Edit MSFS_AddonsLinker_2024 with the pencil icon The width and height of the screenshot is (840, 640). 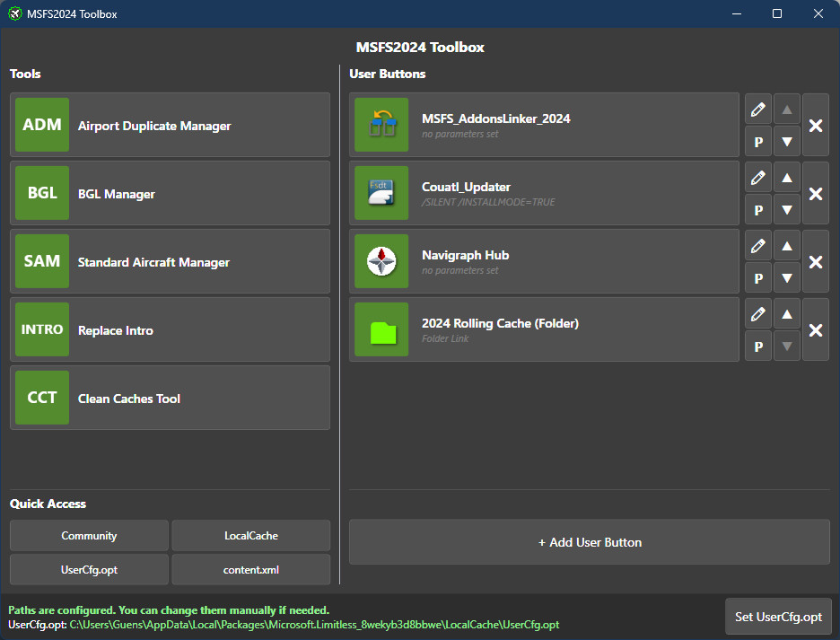click(x=757, y=109)
